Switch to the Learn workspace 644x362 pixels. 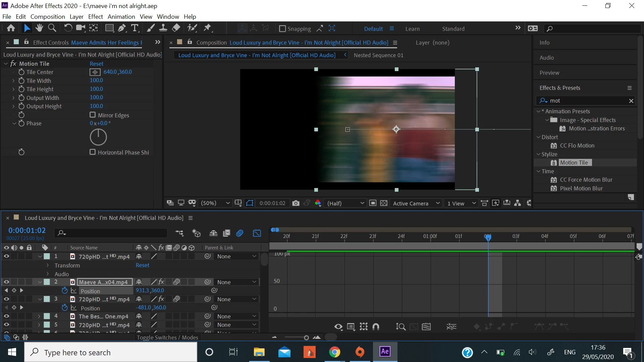(412, 29)
